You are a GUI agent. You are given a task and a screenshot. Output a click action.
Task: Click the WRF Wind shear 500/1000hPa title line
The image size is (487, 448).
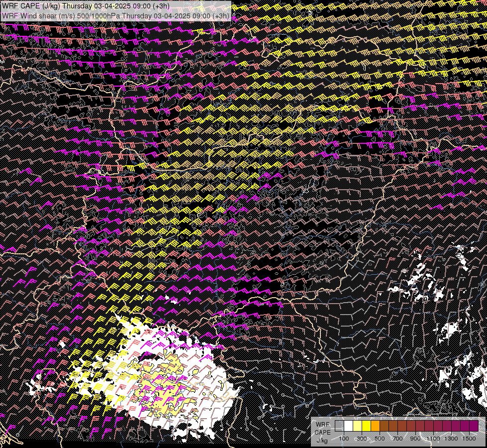[x=115, y=16]
